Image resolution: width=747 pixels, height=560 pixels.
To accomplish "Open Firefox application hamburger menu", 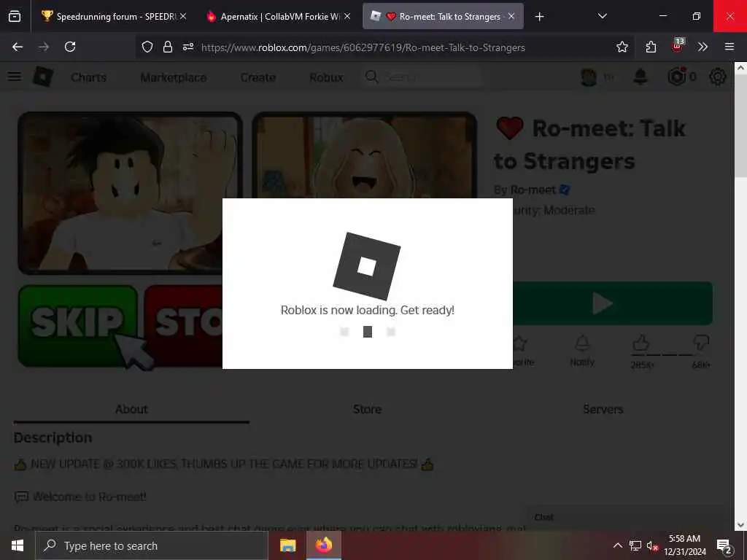I will click(x=729, y=47).
